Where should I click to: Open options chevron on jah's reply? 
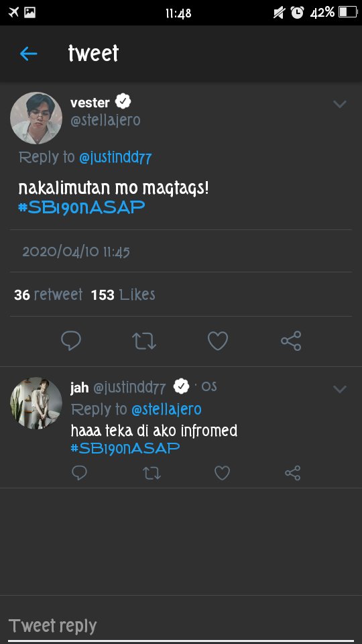340,388
